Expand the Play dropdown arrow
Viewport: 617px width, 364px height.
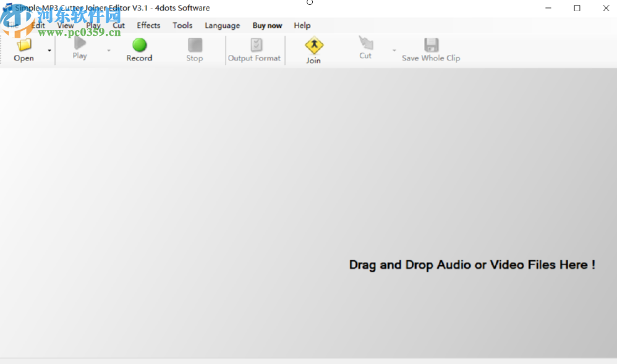[109, 51]
